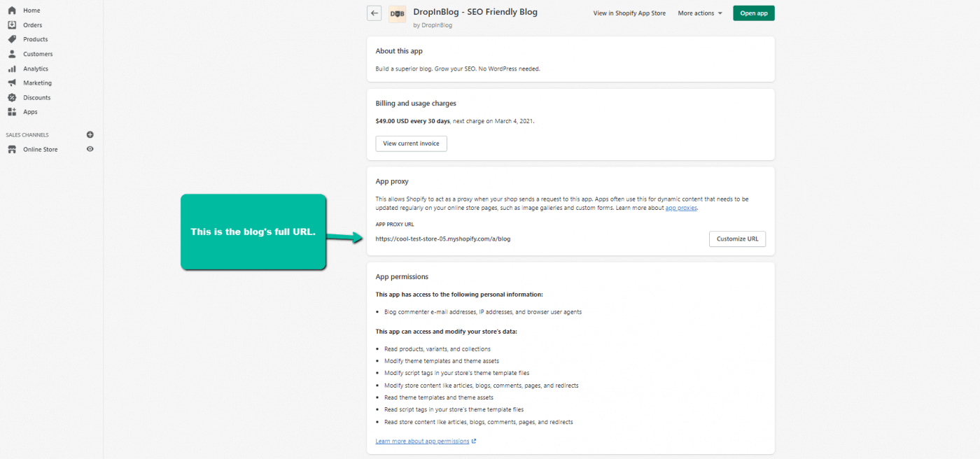Screen dimensions: 980x459
Task: Click the $49.00 USD billing charge text
Action: coord(412,121)
